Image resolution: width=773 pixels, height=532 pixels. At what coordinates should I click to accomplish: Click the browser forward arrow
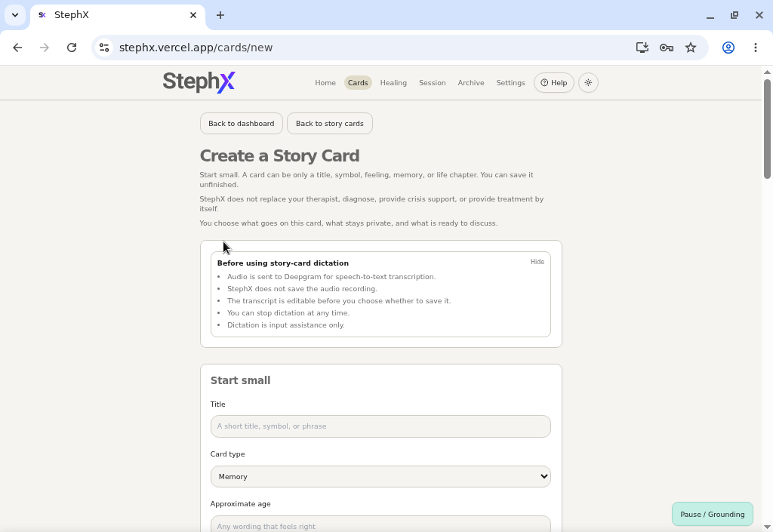pyautogui.click(x=45, y=48)
